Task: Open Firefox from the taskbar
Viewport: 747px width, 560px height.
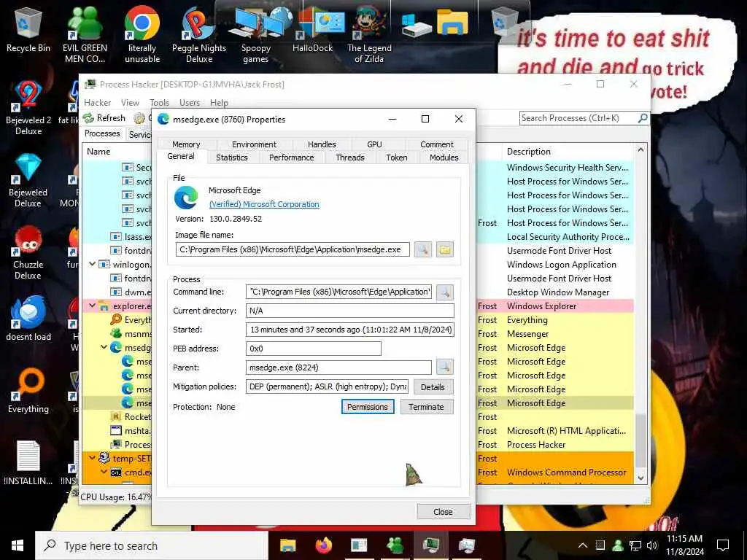Action: click(323, 545)
